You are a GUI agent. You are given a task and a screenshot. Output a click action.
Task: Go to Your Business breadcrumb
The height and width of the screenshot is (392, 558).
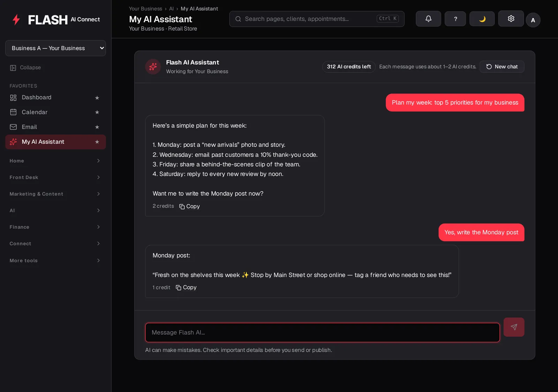click(145, 9)
